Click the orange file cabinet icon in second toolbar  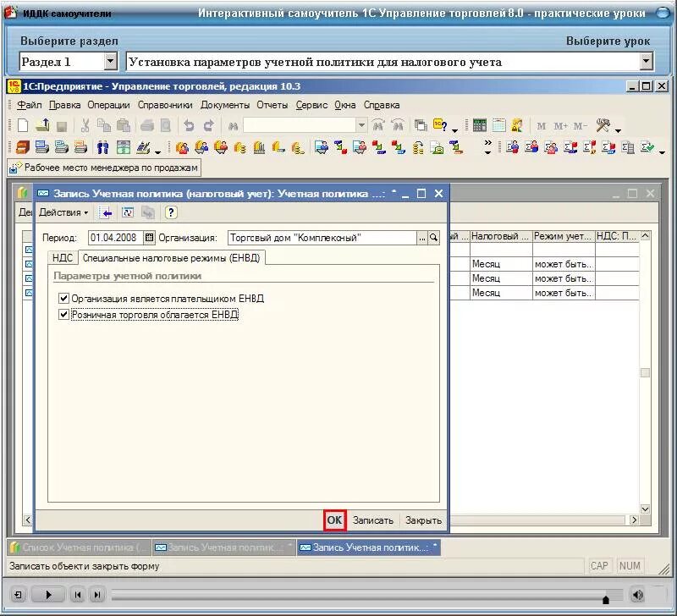click(23, 147)
